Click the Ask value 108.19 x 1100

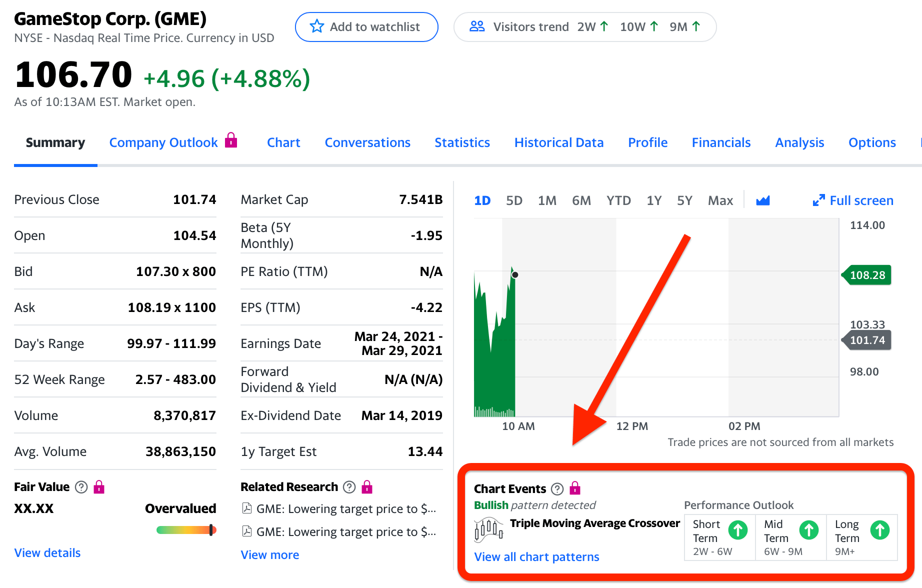point(172,308)
